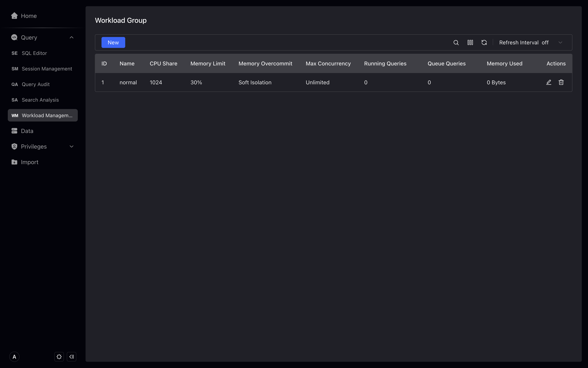Click the Home label
The width and height of the screenshot is (588, 368).
[29, 16]
